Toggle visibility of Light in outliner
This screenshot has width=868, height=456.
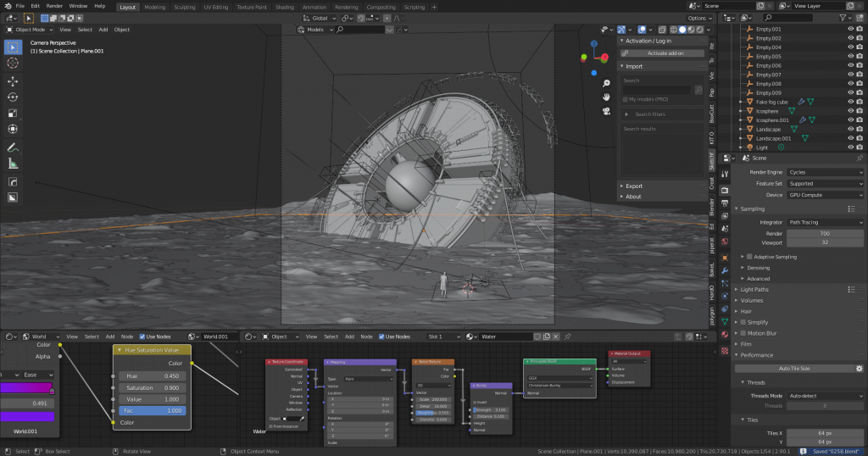850,147
